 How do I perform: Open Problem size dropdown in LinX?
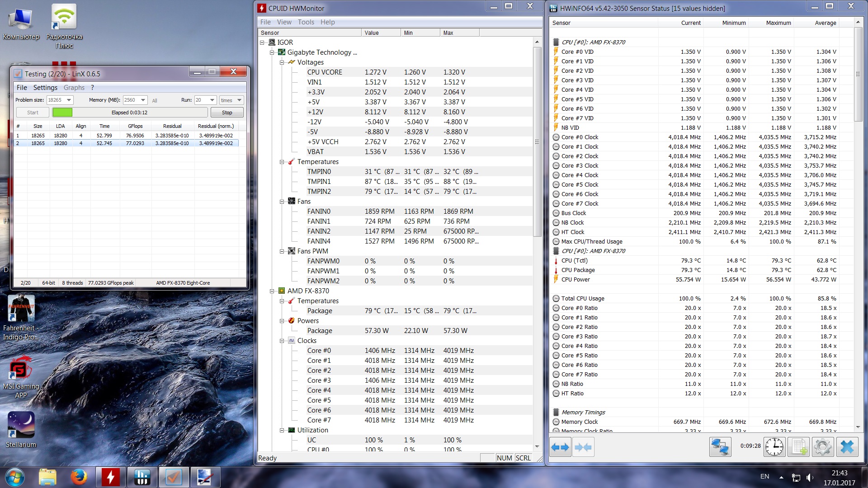69,100
